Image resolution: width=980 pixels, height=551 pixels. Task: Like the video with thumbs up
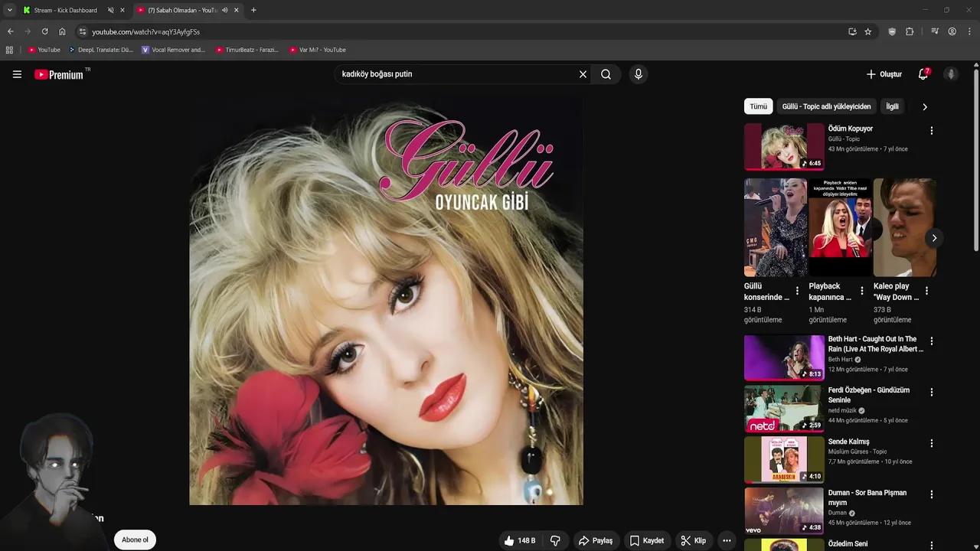tap(519, 540)
